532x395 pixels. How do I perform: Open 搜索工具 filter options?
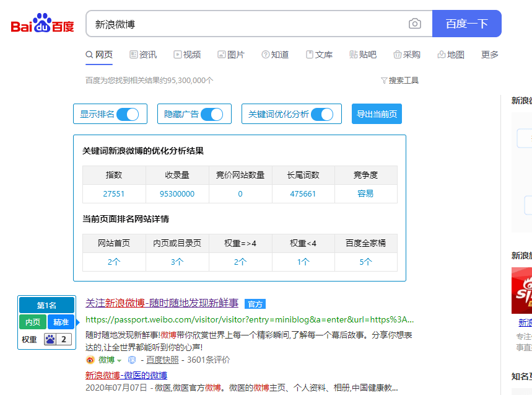(x=399, y=81)
